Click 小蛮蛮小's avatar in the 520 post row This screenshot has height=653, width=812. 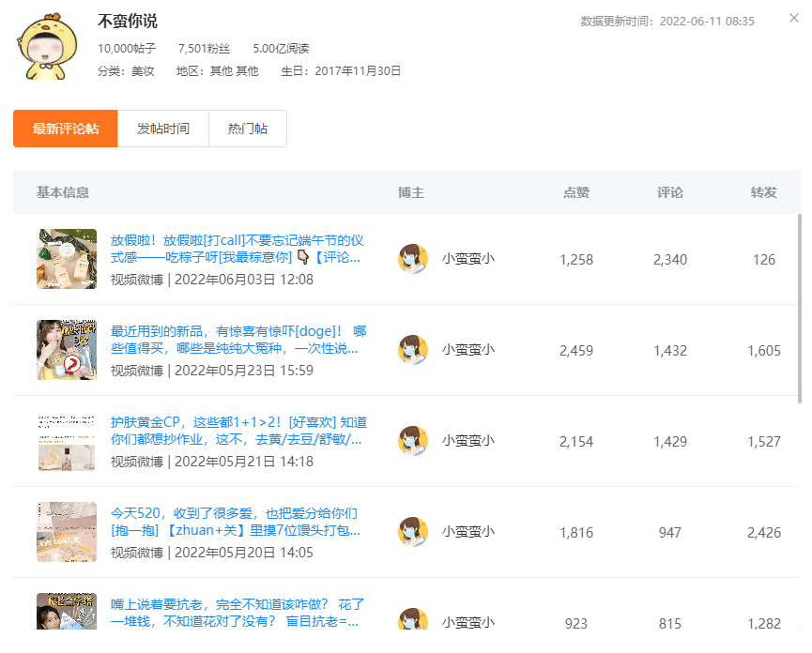point(413,532)
